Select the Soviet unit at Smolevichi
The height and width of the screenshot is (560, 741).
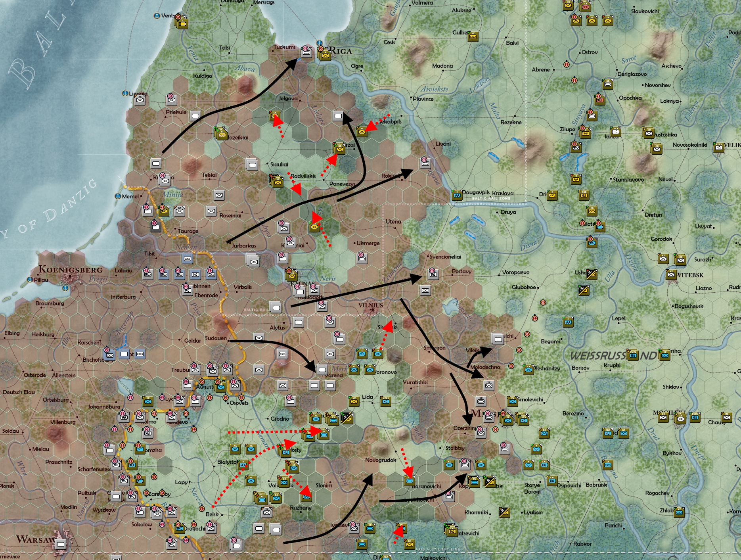coord(512,401)
